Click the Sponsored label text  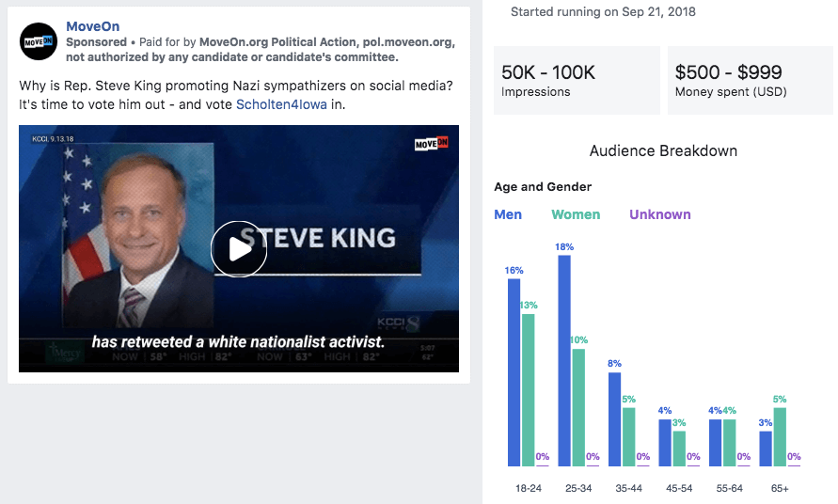pos(96,42)
